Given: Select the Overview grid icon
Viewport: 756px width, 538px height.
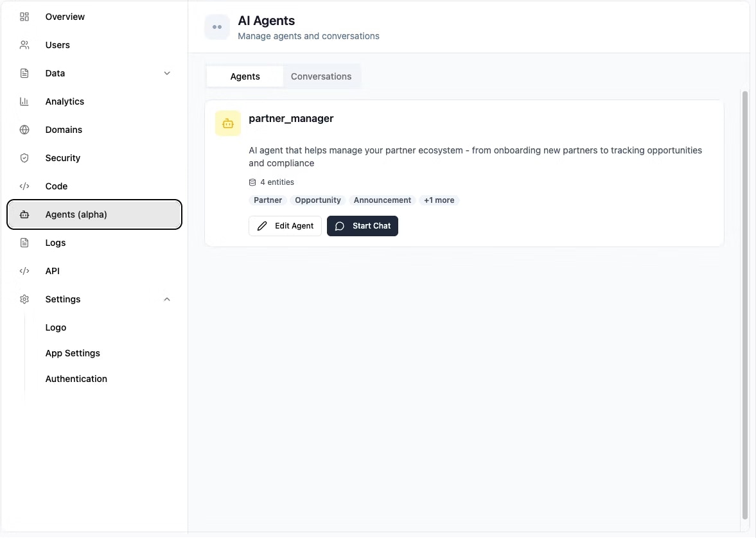Looking at the screenshot, I should [x=24, y=16].
